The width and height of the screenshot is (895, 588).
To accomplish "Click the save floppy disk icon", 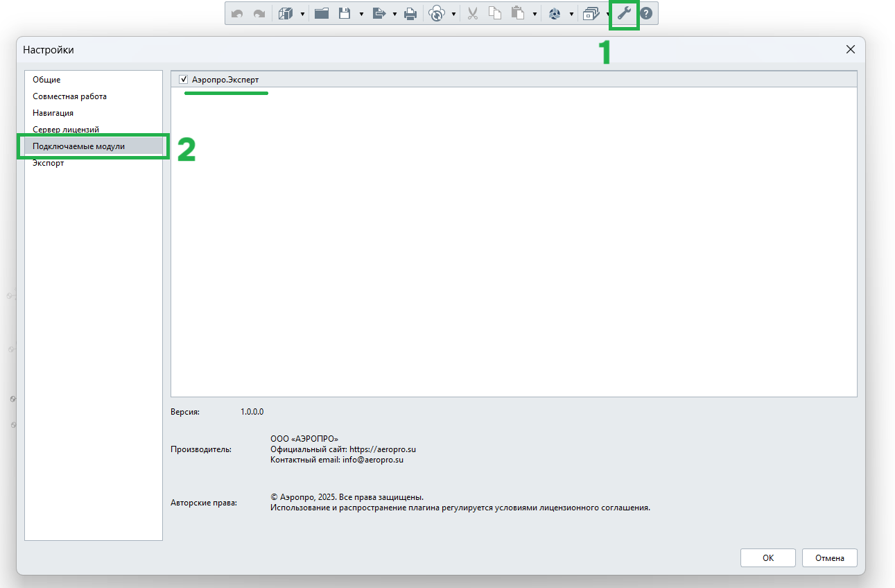I will click(345, 13).
